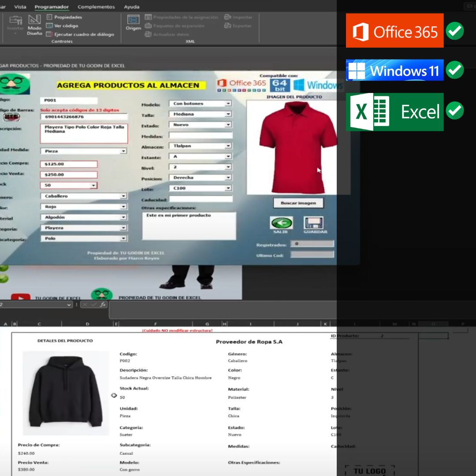The image size is (476, 476).
Task: Click the YouTube icon on the sheet
Action: pyautogui.click(x=21, y=297)
